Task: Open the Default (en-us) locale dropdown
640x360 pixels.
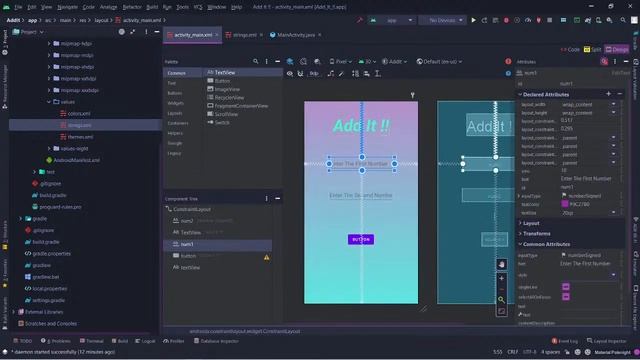Action: click(x=439, y=62)
